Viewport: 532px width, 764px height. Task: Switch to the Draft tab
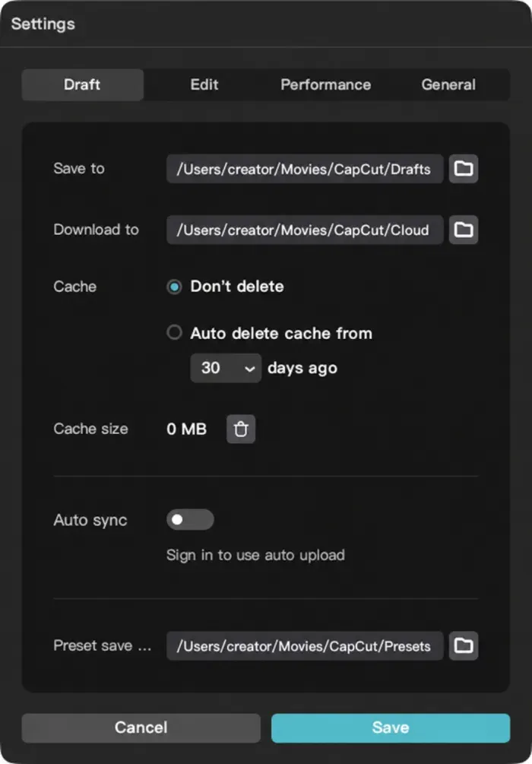[82, 85]
